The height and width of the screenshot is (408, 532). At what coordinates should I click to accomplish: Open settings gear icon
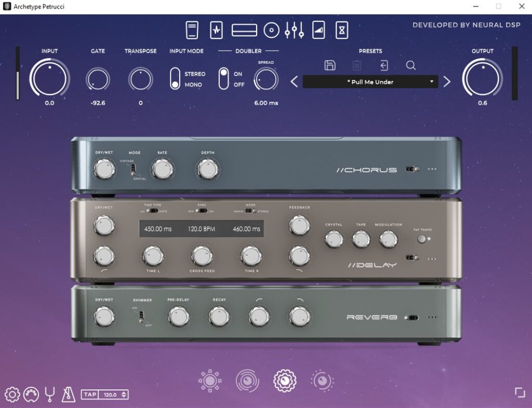pos(12,395)
